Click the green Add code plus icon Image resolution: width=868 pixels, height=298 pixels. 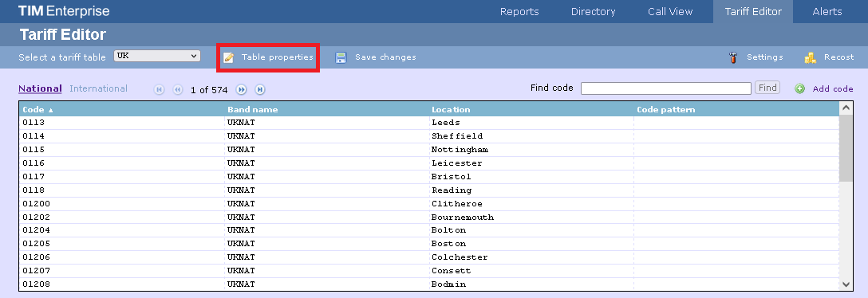pos(800,88)
